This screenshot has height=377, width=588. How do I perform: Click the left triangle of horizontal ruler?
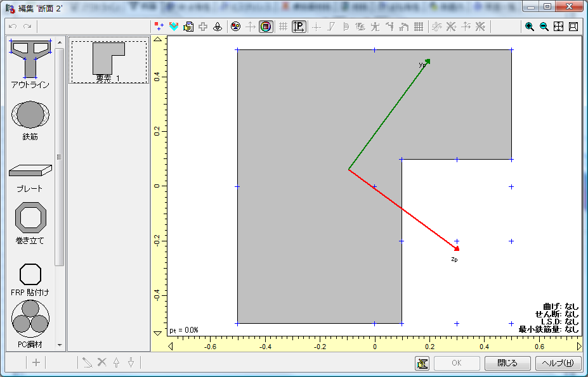click(x=171, y=347)
